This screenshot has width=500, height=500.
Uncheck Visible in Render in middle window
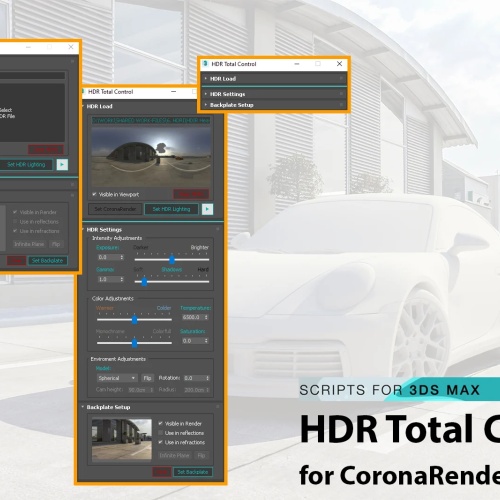click(x=161, y=423)
